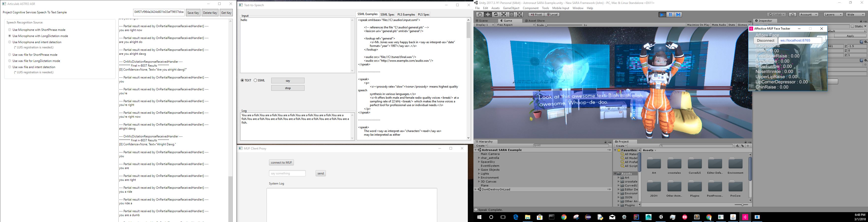Open the Layers dropdown in Unity
This screenshot has width=868, height=222.
tap(833, 15)
